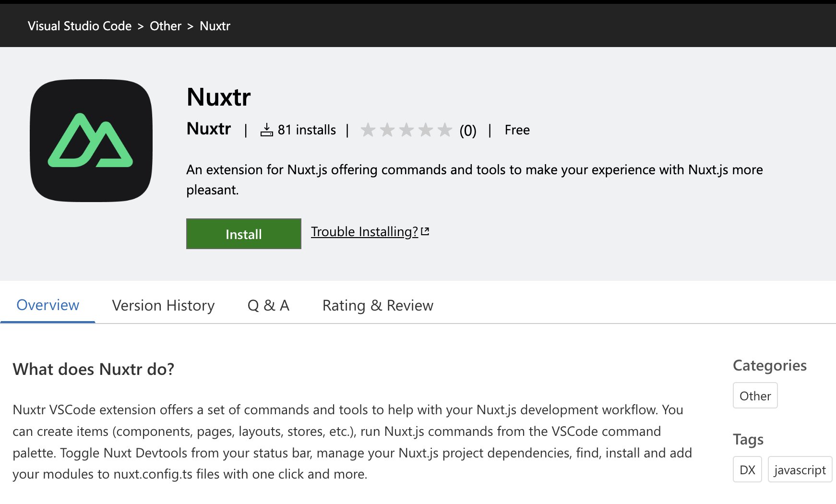The height and width of the screenshot is (504, 836).
Task: Click the Nuxtr breadcrumb link
Action: pyautogui.click(x=215, y=26)
